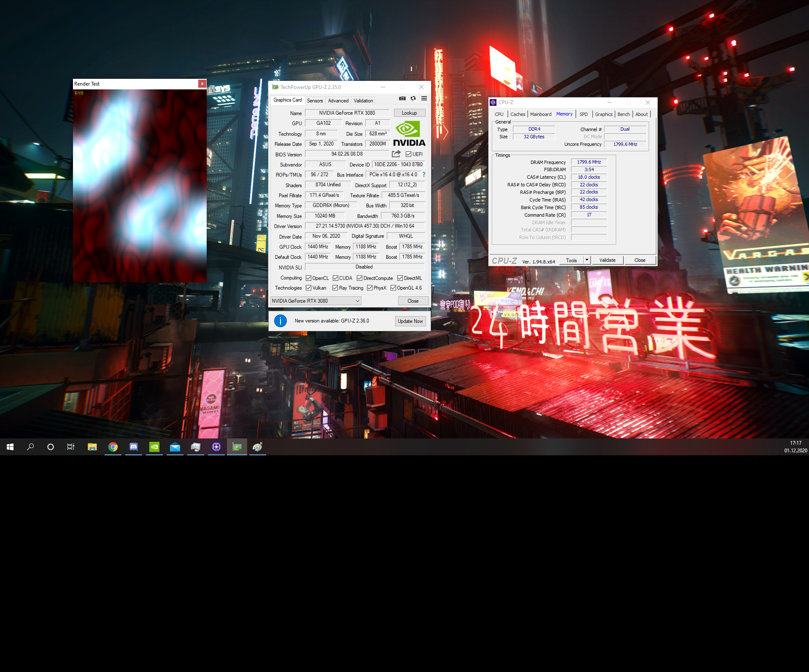
Task: Click the Driver Version field in GPU-Z
Action: coord(365,226)
